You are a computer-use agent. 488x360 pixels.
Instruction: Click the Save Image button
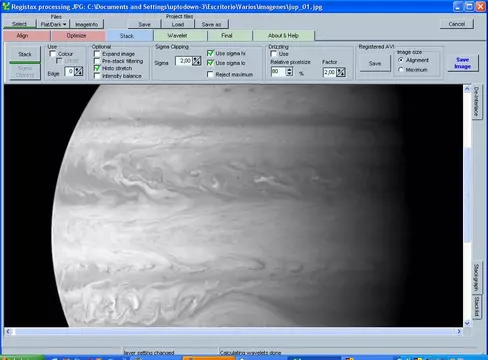click(462, 63)
